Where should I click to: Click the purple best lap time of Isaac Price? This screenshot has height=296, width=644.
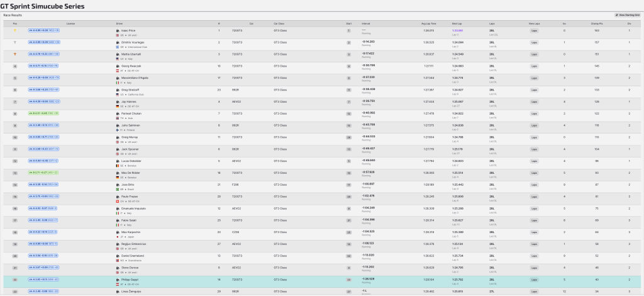pos(458,30)
